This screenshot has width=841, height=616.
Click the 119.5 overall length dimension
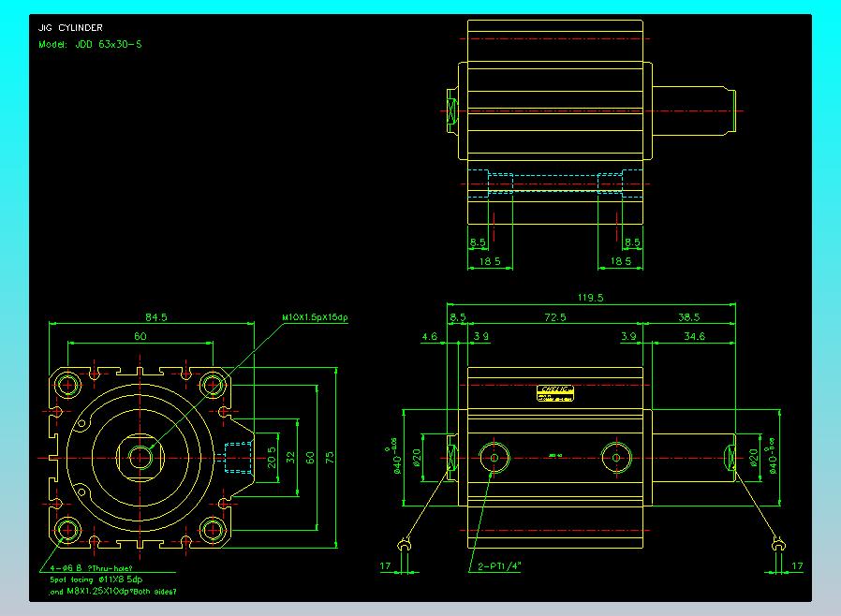(590, 298)
